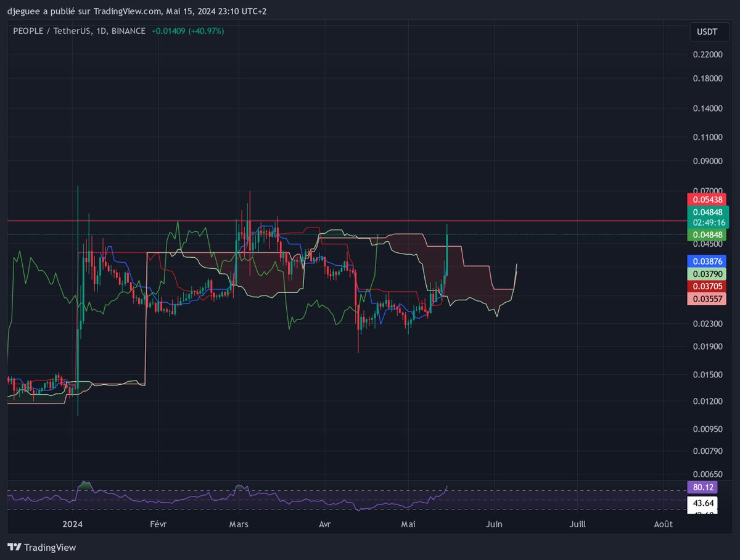This screenshot has width=740, height=560.
Task: Click the purple 80.12 RSI value tag
Action: [703, 487]
